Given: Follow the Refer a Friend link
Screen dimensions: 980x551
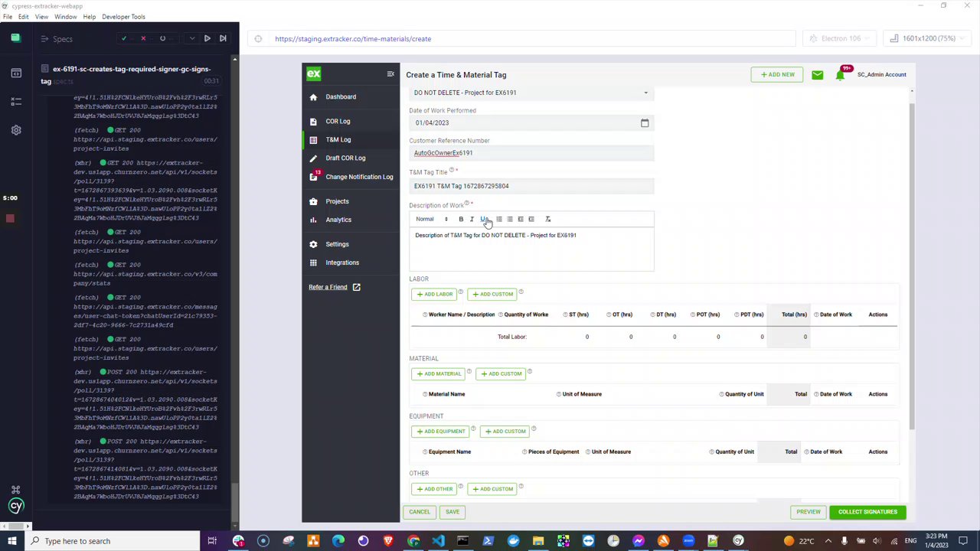Looking at the screenshot, I should 334,287.
